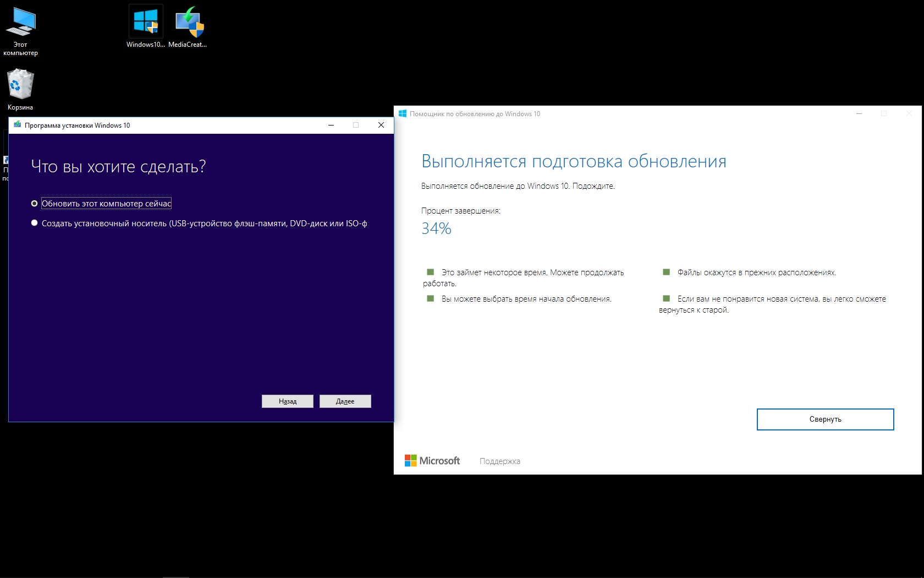This screenshot has height=578, width=924.
Task: Click the Microsoft logo in Update Assistant
Action: 432,461
